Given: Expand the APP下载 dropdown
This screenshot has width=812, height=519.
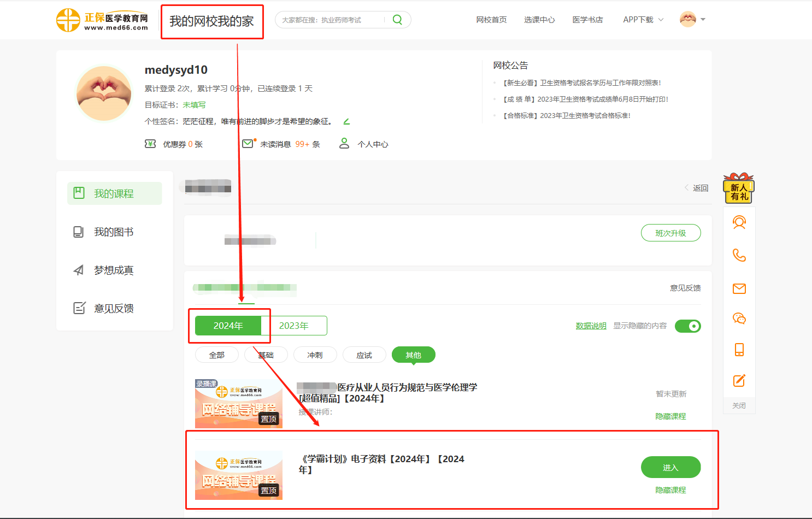Looking at the screenshot, I should click(643, 20).
